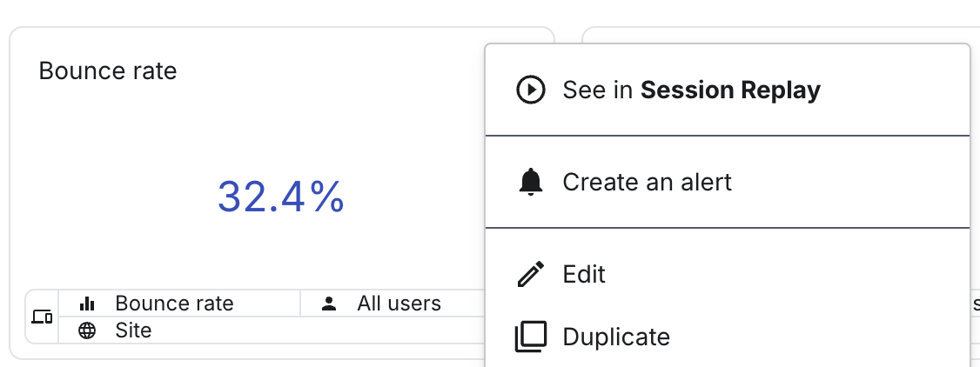Click the bell icon for alerts
Viewport: 980px width, 367px height.
click(x=531, y=182)
